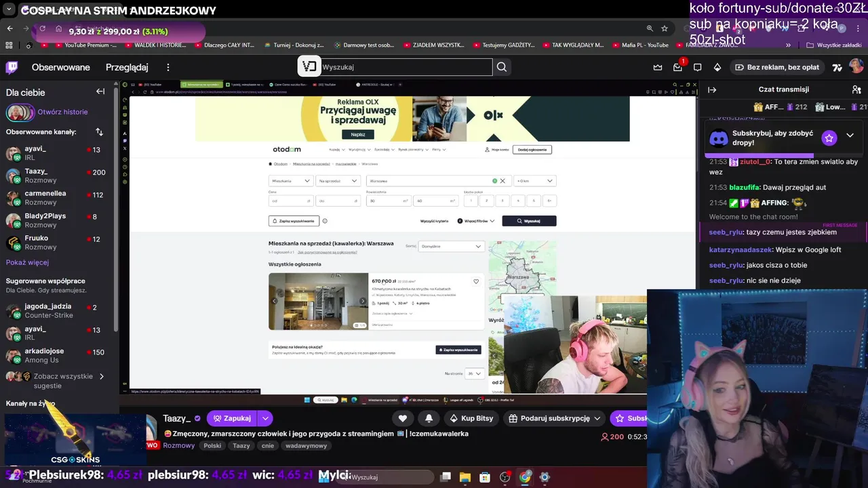Screen dimensions: 868x488
Task: Open Microsoft Store on taskbar
Action: 485,477
